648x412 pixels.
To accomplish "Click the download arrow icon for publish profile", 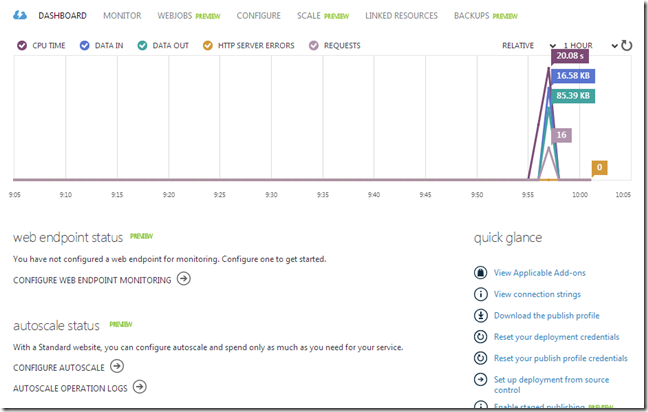I will point(480,316).
